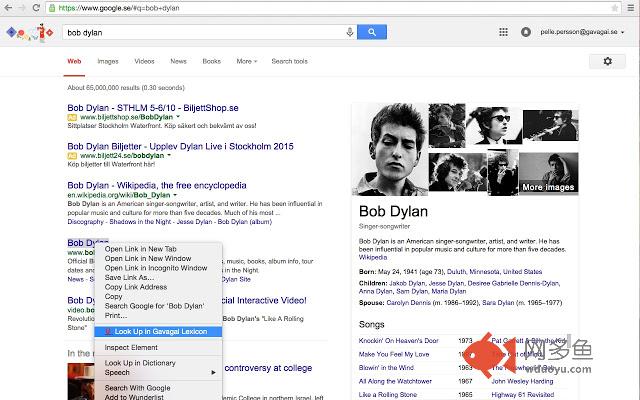Expand the Speech submenu arrow
This screenshot has height=400, width=640.
(x=213, y=372)
